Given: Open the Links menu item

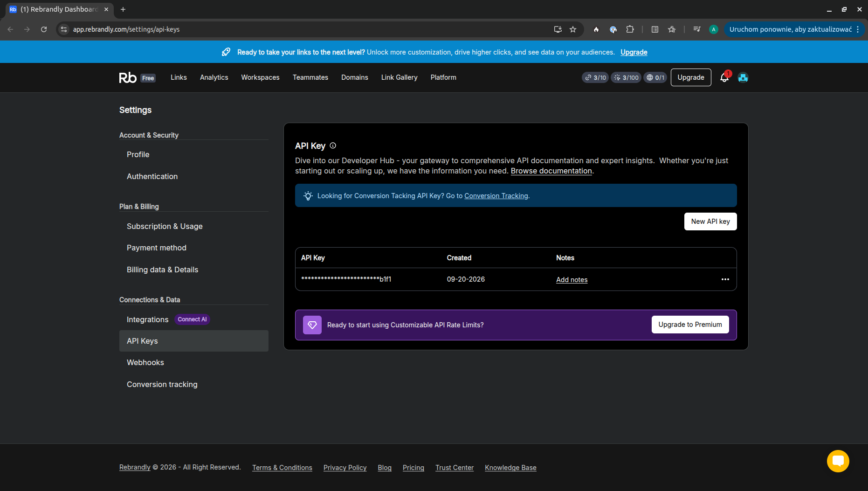Looking at the screenshot, I should click(x=179, y=77).
